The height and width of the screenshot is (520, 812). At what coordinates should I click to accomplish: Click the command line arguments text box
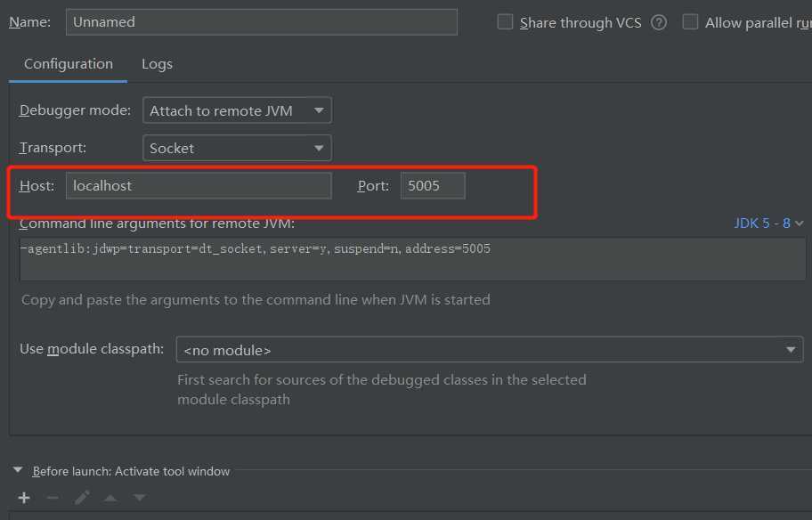click(412, 259)
